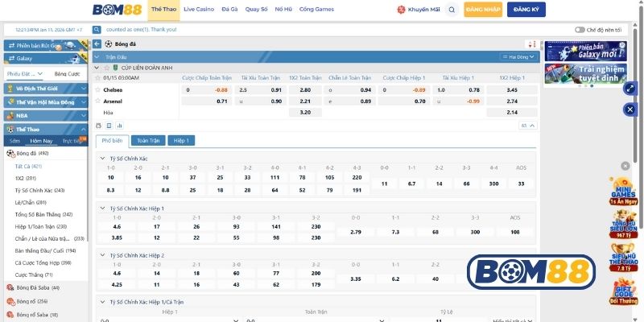This screenshot has width=644, height=322.
Task: Open the Tổng Hũ Siêu Lớn jackpot icon
Action: (x=623, y=225)
